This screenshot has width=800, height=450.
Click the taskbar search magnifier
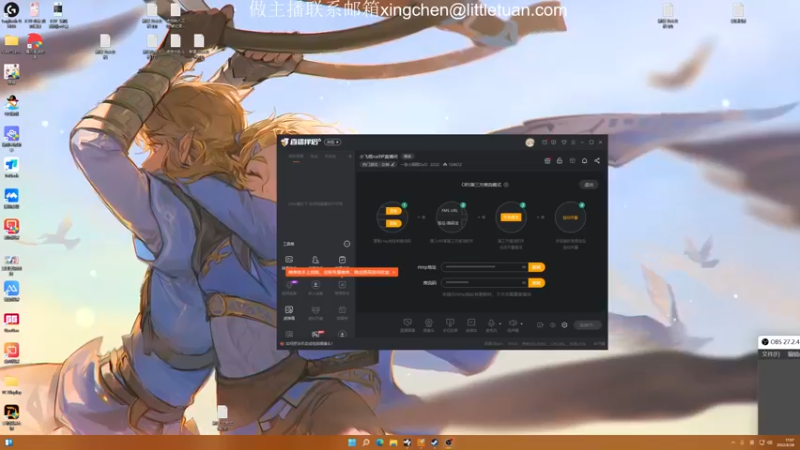point(366,442)
